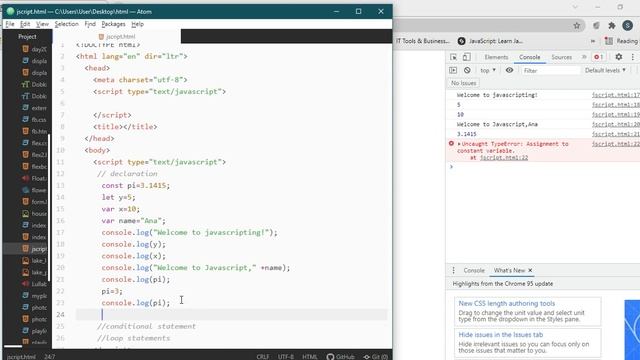The width and height of the screenshot is (640, 360).
Task: Show the console sidebar panel icon
Action: [x=453, y=70]
